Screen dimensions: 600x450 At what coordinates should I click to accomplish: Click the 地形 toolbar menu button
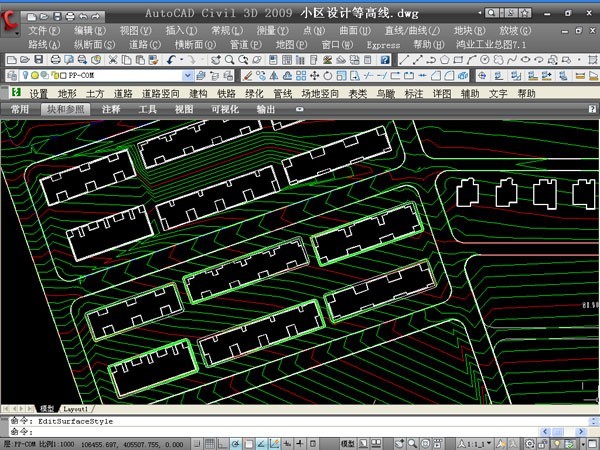[x=67, y=93]
